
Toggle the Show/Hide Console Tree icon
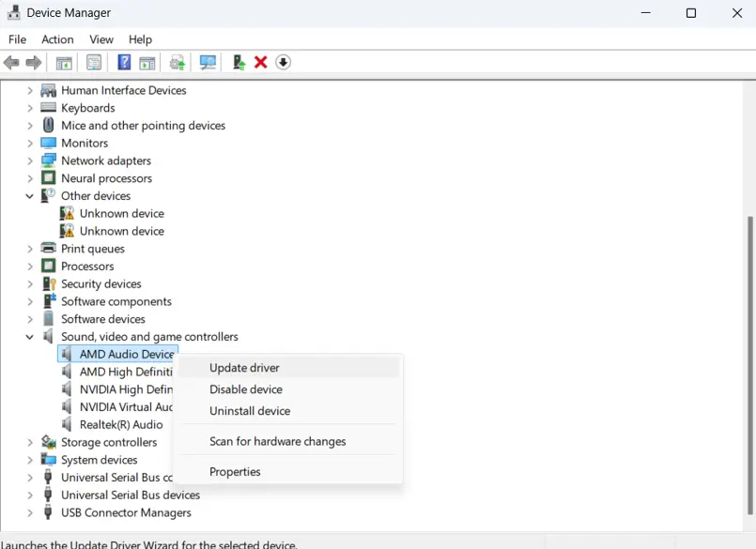tap(64, 63)
